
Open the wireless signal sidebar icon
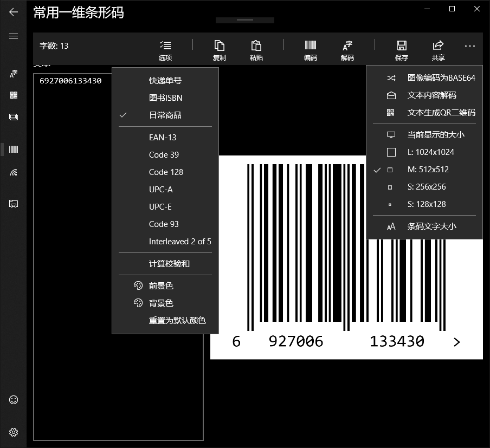(14, 172)
